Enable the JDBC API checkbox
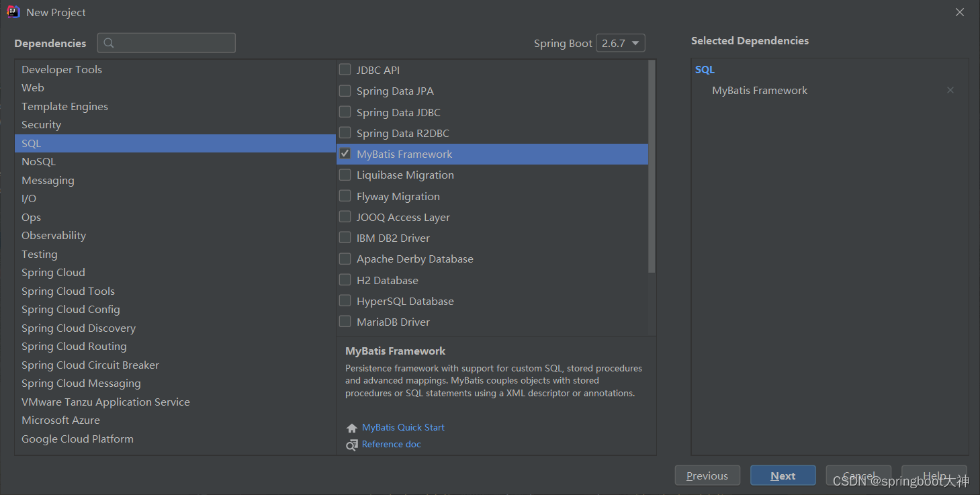The image size is (980, 495). point(345,69)
